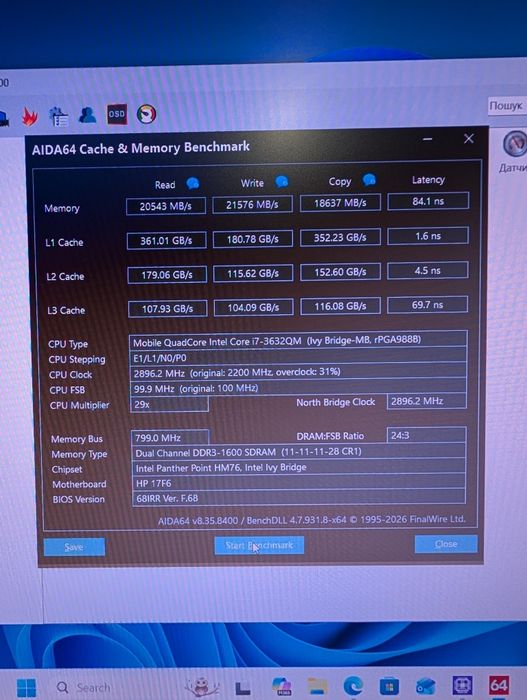Click the CPU Stepping value E1/L1/N0/P0
527x700 pixels.
click(298, 357)
